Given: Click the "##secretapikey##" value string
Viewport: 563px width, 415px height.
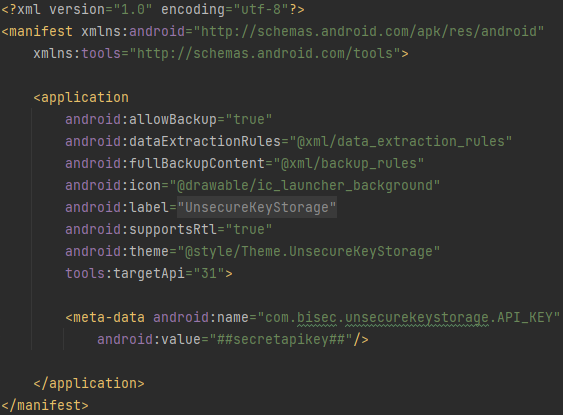Looking at the screenshot, I should coord(281,339).
